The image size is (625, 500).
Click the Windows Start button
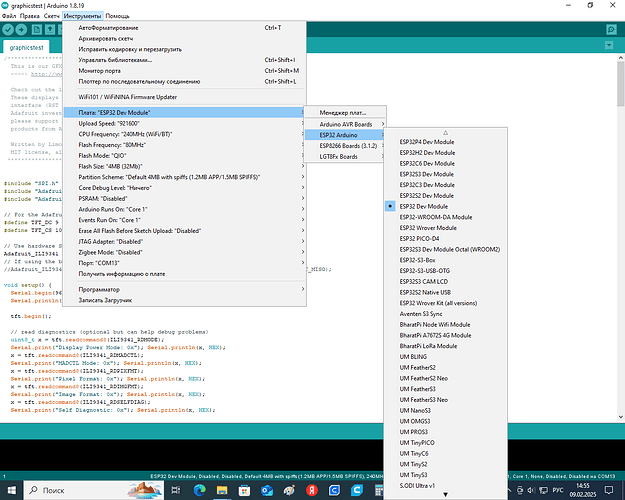pyautogui.click(x=12, y=490)
